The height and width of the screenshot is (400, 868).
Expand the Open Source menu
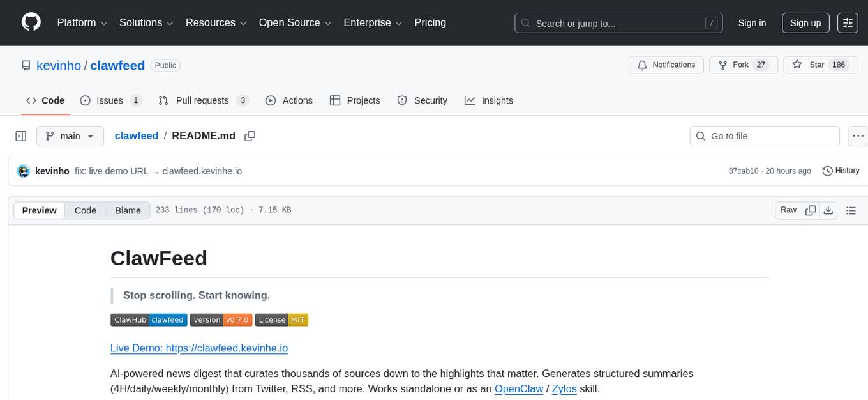pyautogui.click(x=295, y=23)
